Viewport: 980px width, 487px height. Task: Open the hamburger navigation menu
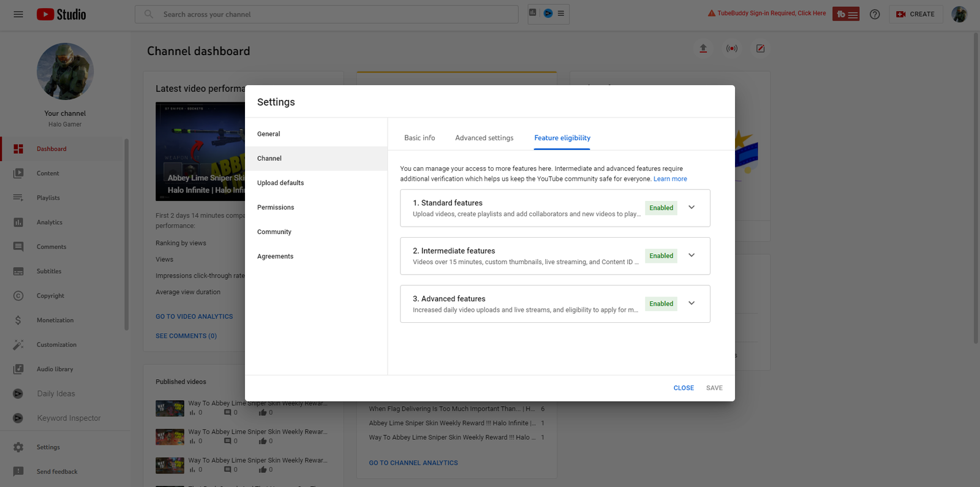[18, 14]
